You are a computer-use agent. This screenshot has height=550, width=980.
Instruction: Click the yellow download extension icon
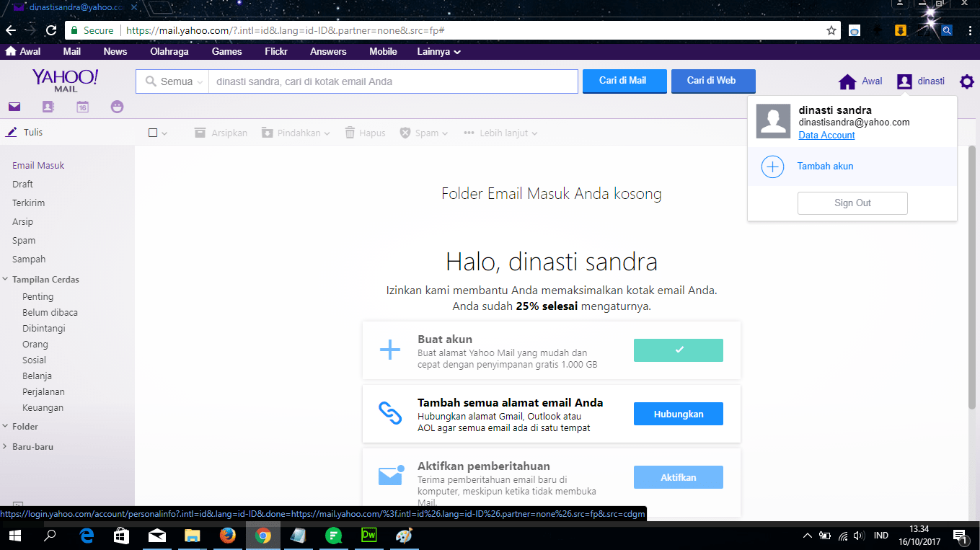tap(901, 30)
